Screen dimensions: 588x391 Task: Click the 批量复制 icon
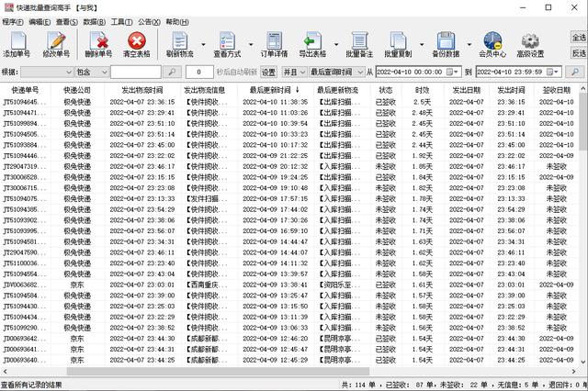[x=398, y=44]
